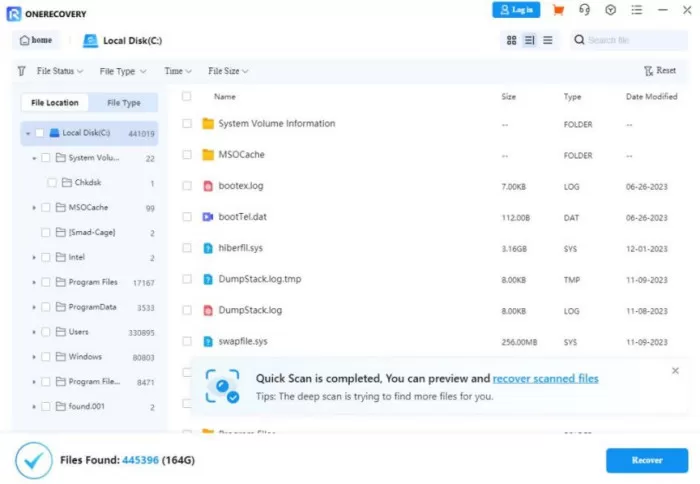The height and width of the screenshot is (484, 700).
Task: Select the File Type tab in sidebar
Action: click(x=124, y=103)
